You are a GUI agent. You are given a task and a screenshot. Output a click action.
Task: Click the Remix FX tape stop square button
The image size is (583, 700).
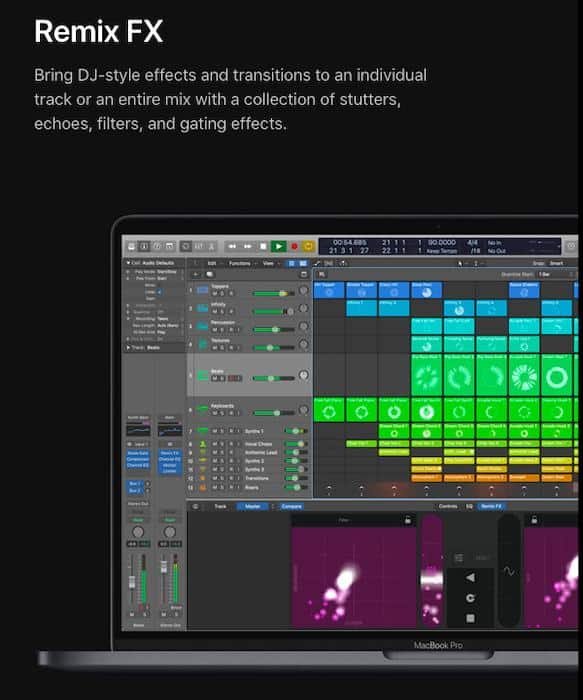(470, 618)
